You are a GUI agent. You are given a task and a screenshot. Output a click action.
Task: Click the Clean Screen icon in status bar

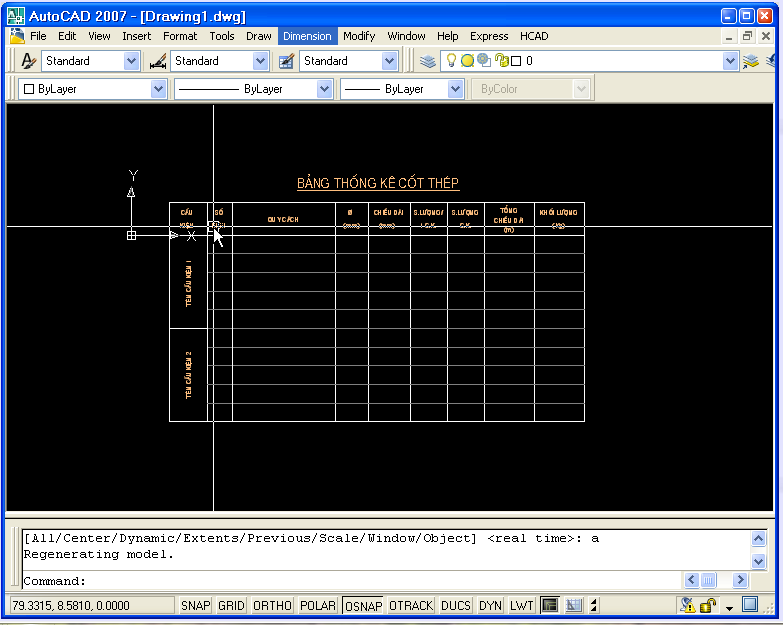[750, 604]
